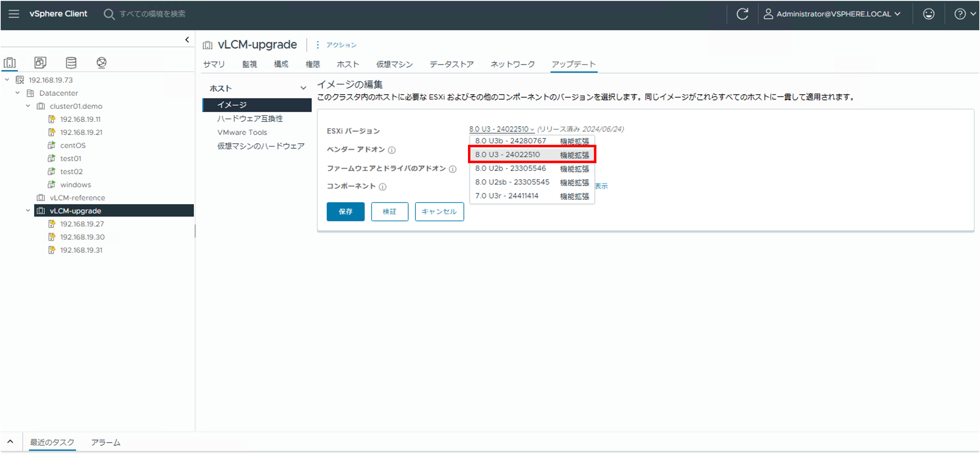The image size is (980, 454).
Task: Open the feedback smiley icon
Action: [928, 14]
